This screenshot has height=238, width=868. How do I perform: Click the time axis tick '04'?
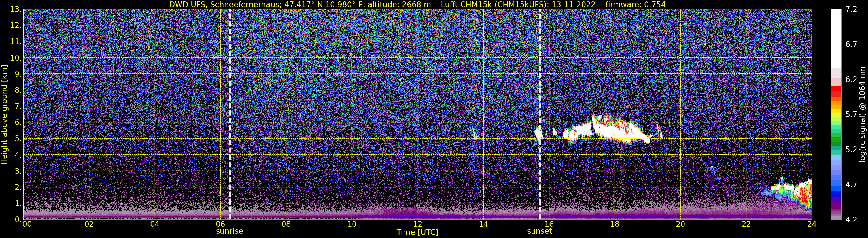pos(155,224)
